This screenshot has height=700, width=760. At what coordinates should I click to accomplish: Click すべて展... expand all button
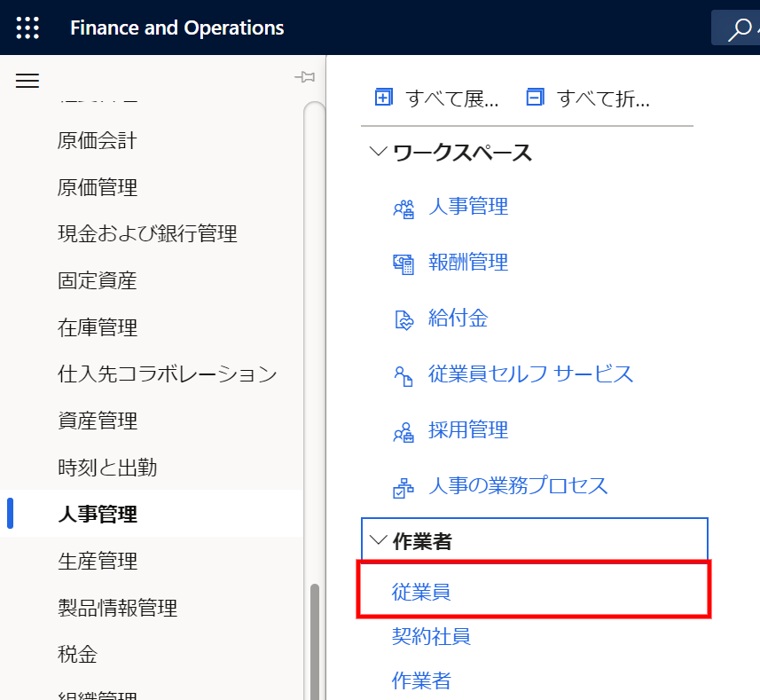pos(436,98)
